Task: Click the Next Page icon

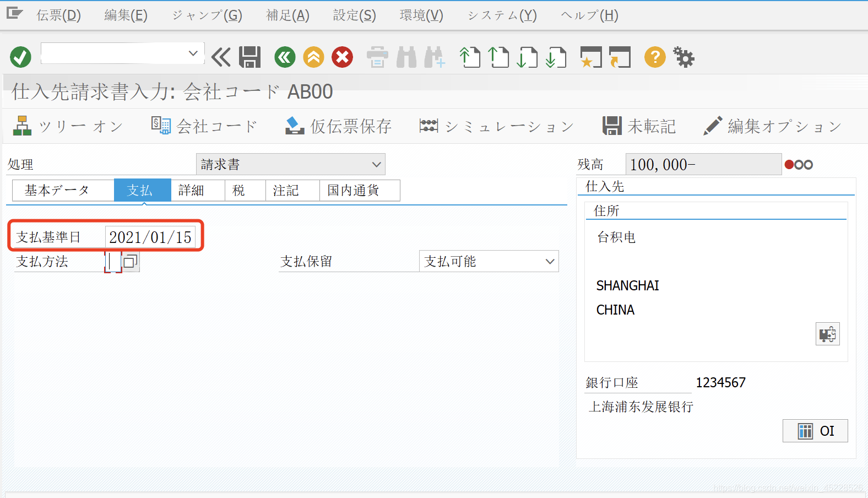Action: pos(527,57)
